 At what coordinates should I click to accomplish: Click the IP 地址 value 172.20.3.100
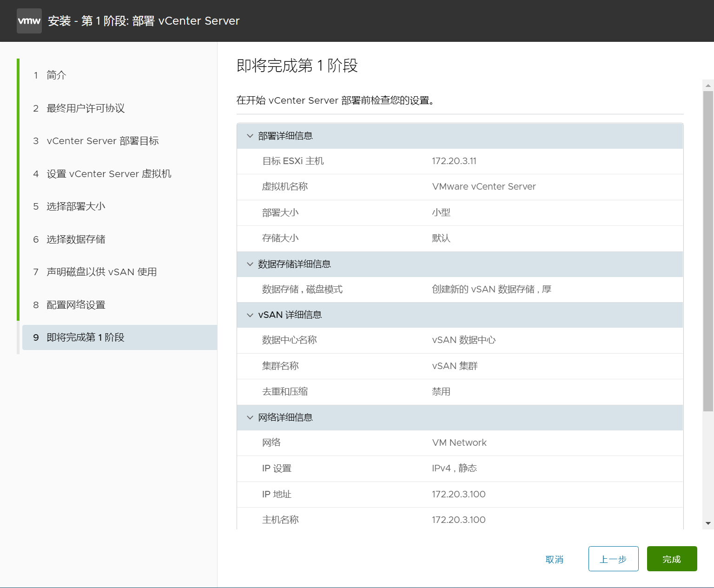(x=459, y=495)
